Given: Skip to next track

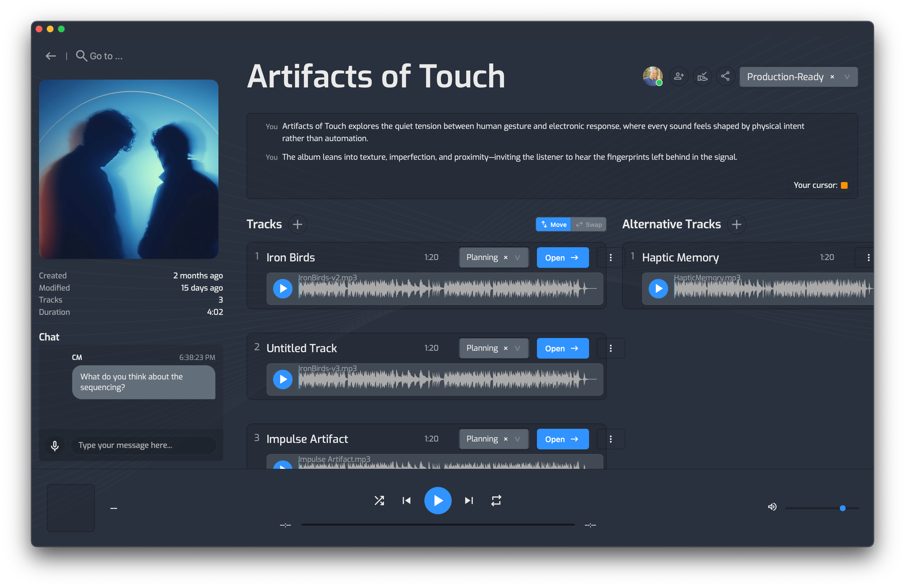Looking at the screenshot, I should pyautogui.click(x=469, y=501).
